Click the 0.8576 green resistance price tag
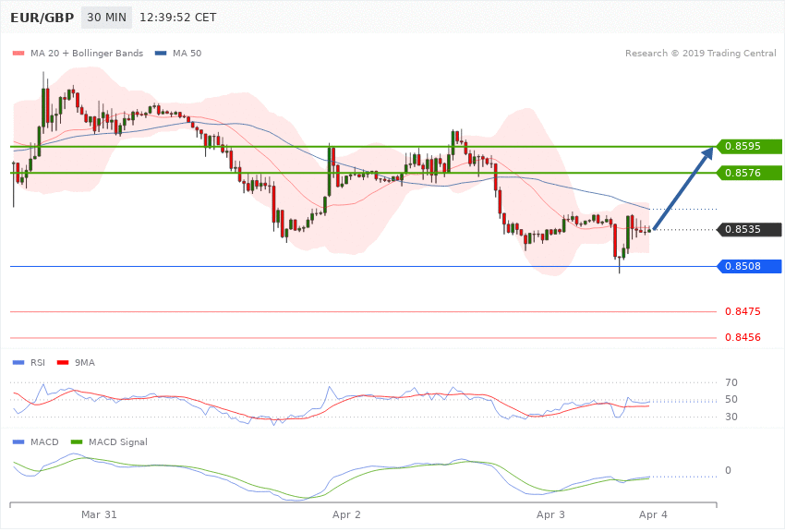 pyautogui.click(x=750, y=173)
